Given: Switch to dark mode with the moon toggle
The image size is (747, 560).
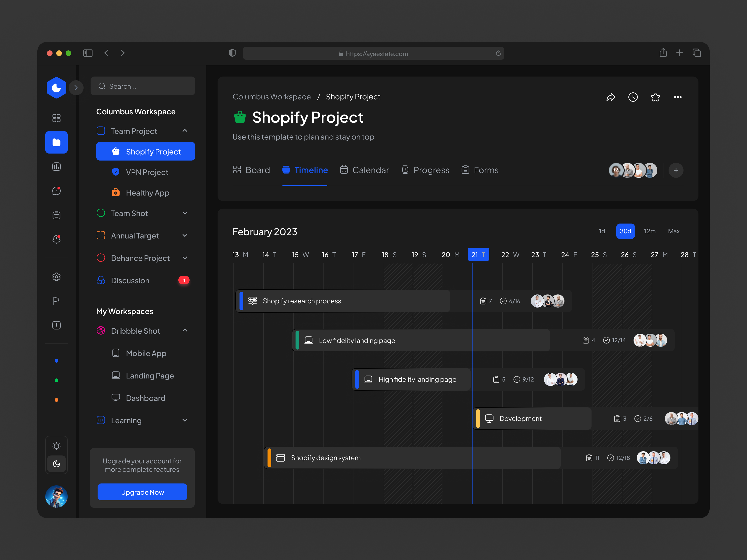Looking at the screenshot, I should [x=56, y=464].
